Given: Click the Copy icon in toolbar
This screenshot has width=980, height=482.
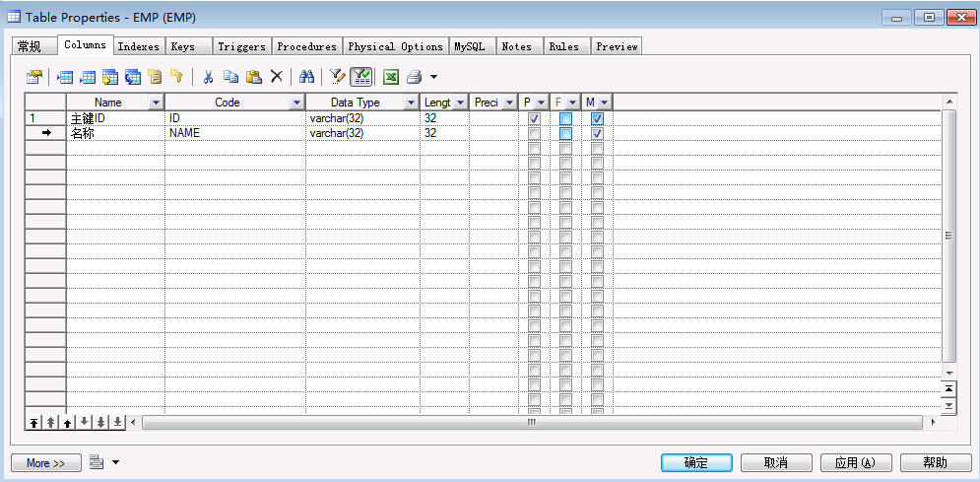Looking at the screenshot, I should click(x=231, y=77).
